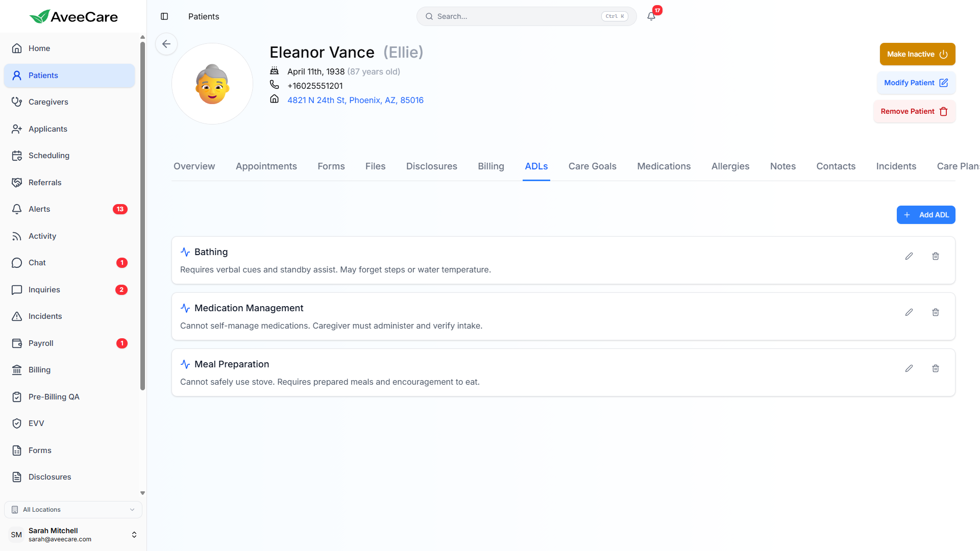Open the patient address link
Viewport: 980px width, 551px height.
click(355, 100)
